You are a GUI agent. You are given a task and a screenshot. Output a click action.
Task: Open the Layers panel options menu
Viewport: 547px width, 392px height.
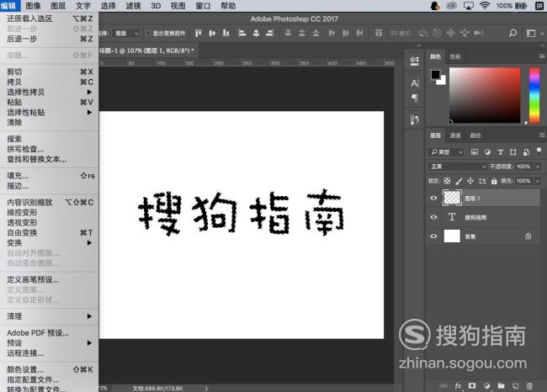pyautogui.click(x=542, y=135)
